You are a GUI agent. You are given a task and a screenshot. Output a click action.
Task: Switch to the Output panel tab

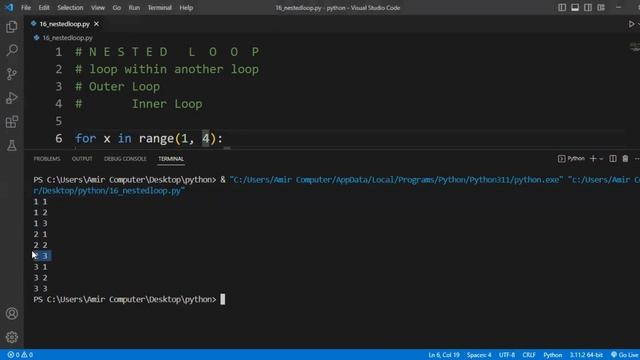click(82, 159)
